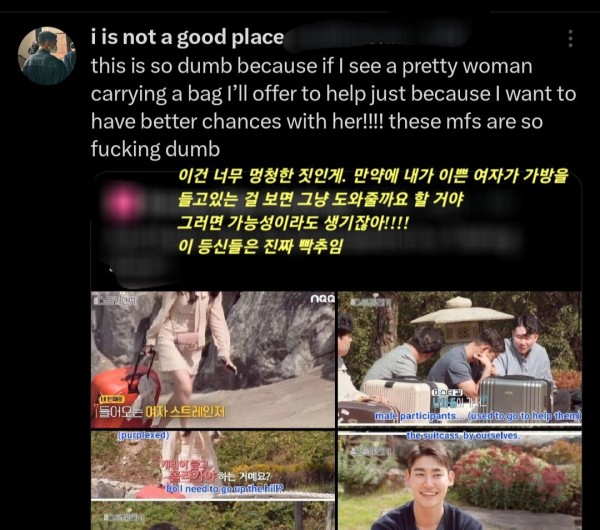
Task: Open image captioned 'Do I need to go up the hill?'
Action: coord(213,465)
